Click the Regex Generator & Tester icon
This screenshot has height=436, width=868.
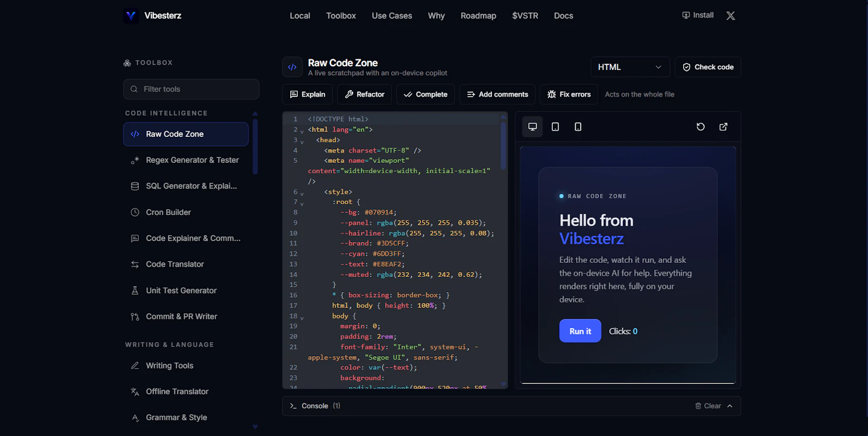click(135, 160)
